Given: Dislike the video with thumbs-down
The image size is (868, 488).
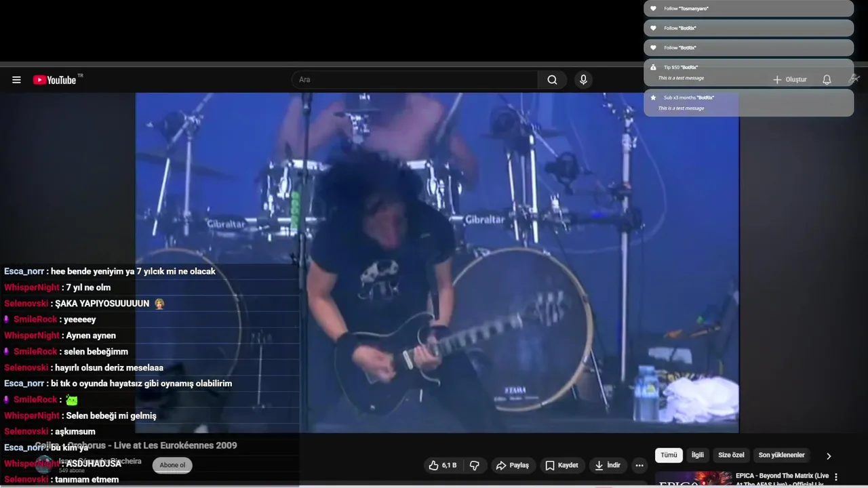Looking at the screenshot, I should (x=475, y=466).
